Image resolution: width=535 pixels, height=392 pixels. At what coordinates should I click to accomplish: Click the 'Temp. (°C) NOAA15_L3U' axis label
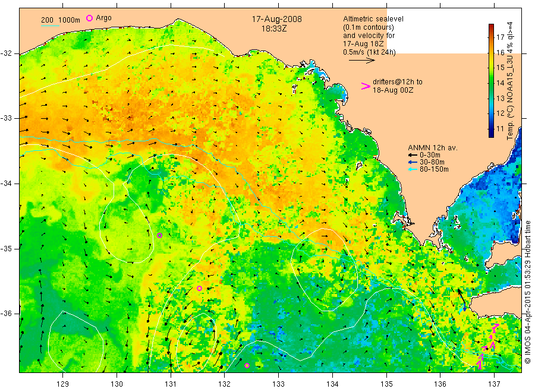tap(510, 81)
